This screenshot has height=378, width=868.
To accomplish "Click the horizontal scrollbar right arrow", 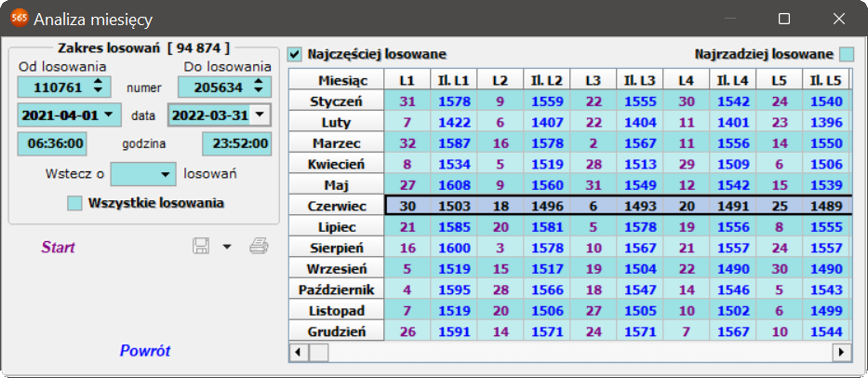I will click(x=843, y=352).
